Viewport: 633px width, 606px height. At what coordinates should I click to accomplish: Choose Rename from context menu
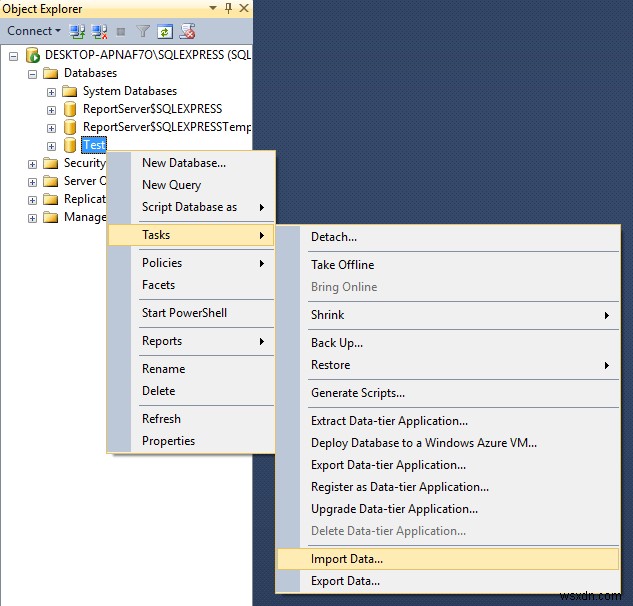(191, 369)
